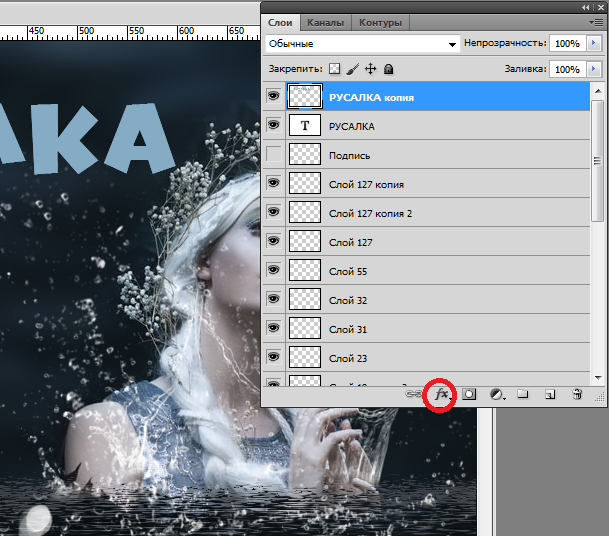Lock layer position with move icon

point(370,69)
